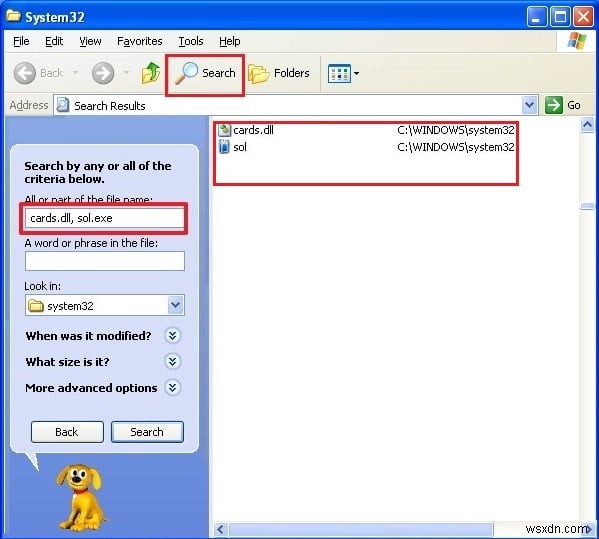Click the Forward arrow toolbar icon
Image resolution: width=599 pixels, height=539 pixels.
103,73
